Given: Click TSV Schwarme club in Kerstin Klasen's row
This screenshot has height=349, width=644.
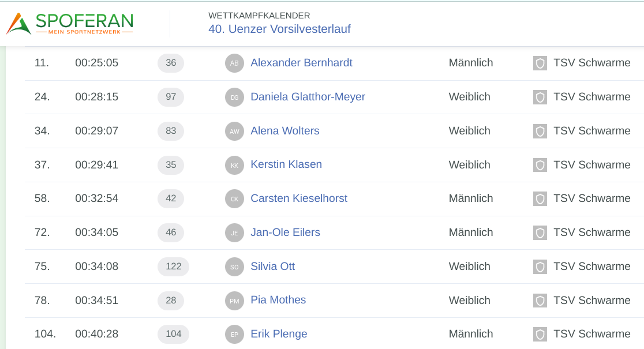Looking at the screenshot, I should (x=591, y=165).
